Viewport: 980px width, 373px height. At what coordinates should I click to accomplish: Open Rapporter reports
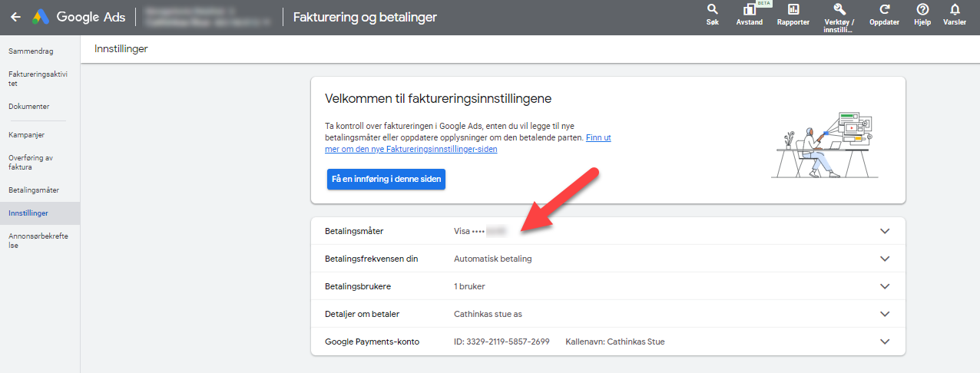pos(793,15)
